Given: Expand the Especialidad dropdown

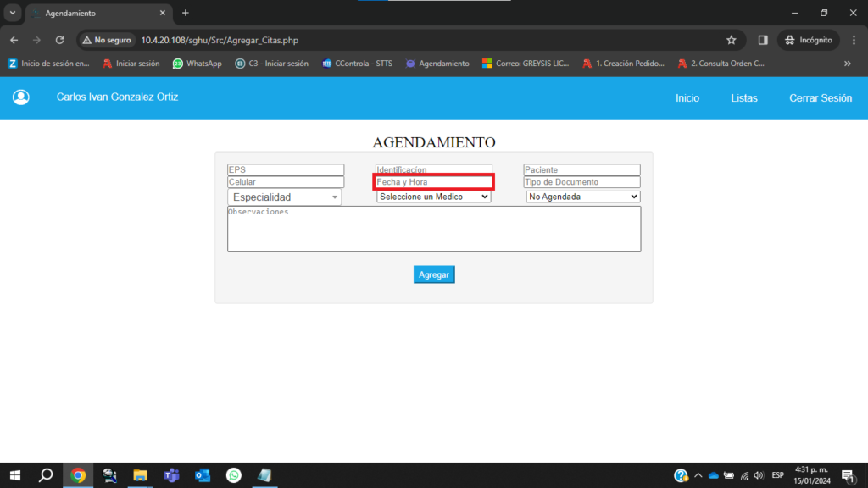Looking at the screenshot, I should point(284,197).
